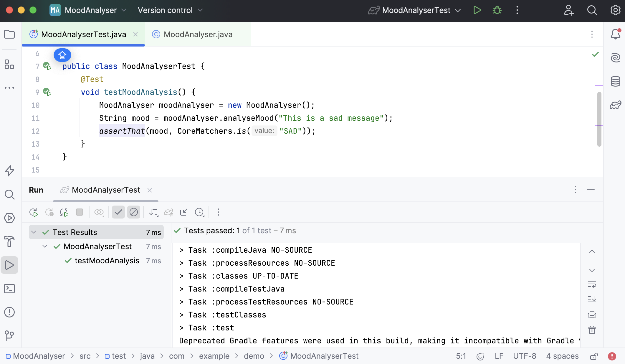Open the Build tool window (hammer icon)
The width and height of the screenshot is (625, 364).
pos(10,241)
